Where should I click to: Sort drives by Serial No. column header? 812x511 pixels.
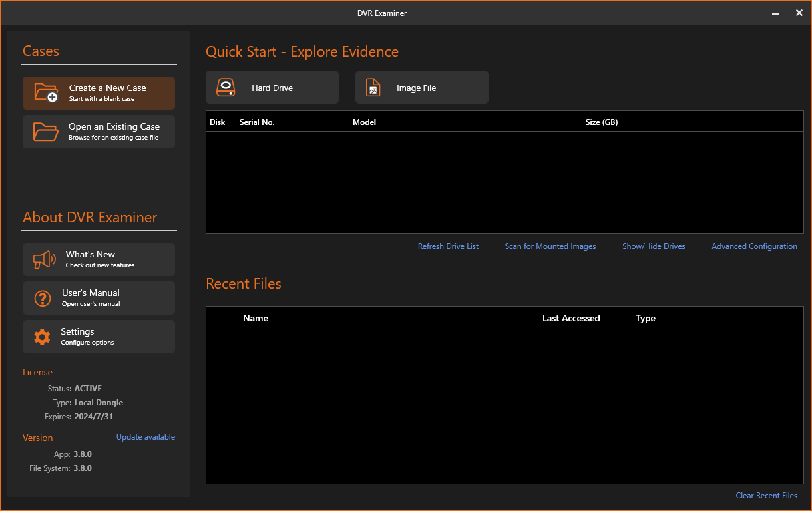pyautogui.click(x=257, y=122)
